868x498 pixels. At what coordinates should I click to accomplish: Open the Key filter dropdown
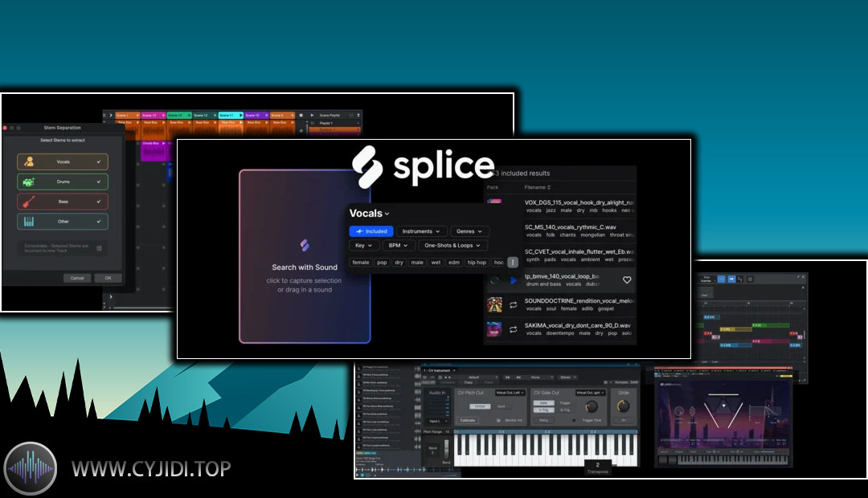coord(363,245)
